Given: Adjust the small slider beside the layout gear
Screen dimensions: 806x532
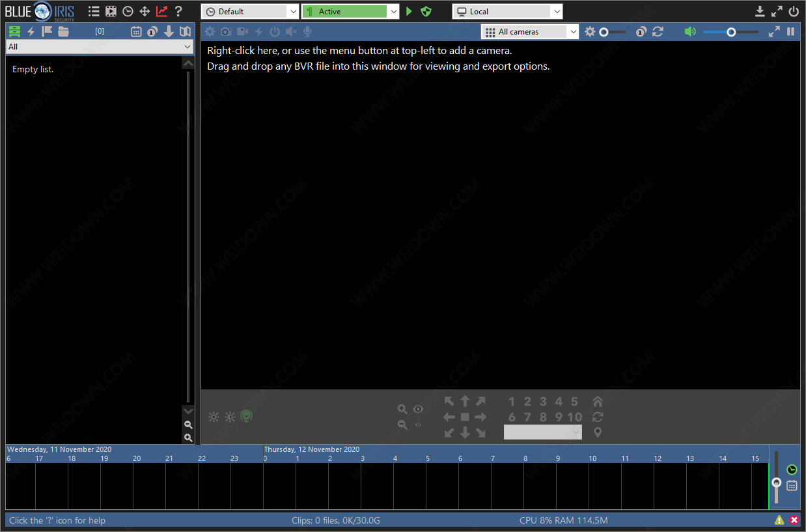Looking at the screenshot, I should pos(612,31).
